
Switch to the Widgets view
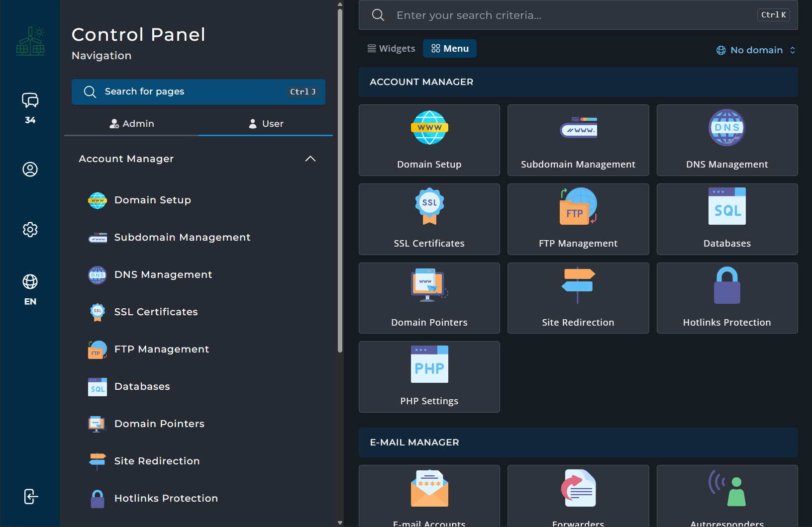point(391,49)
